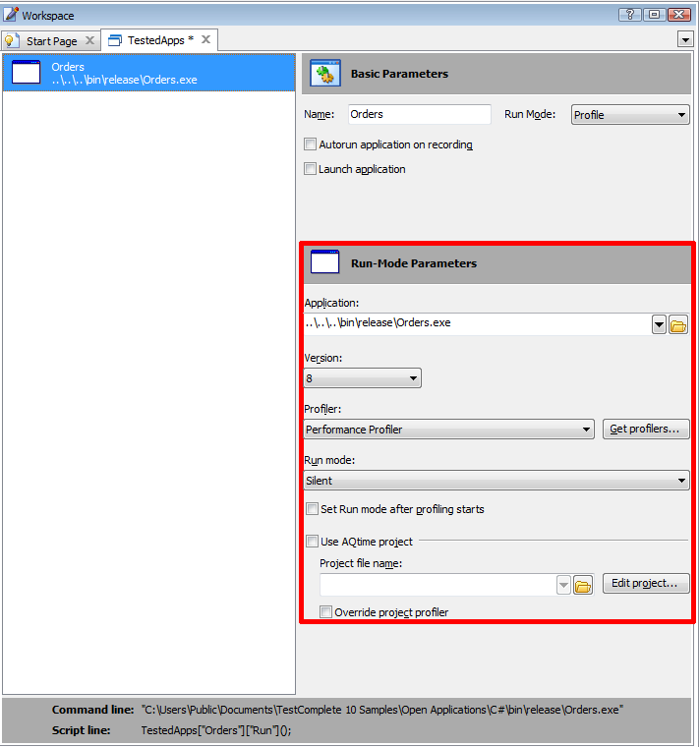The height and width of the screenshot is (747, 700).
Task: Select the Orders item in the list
Action: coord(148,73)
